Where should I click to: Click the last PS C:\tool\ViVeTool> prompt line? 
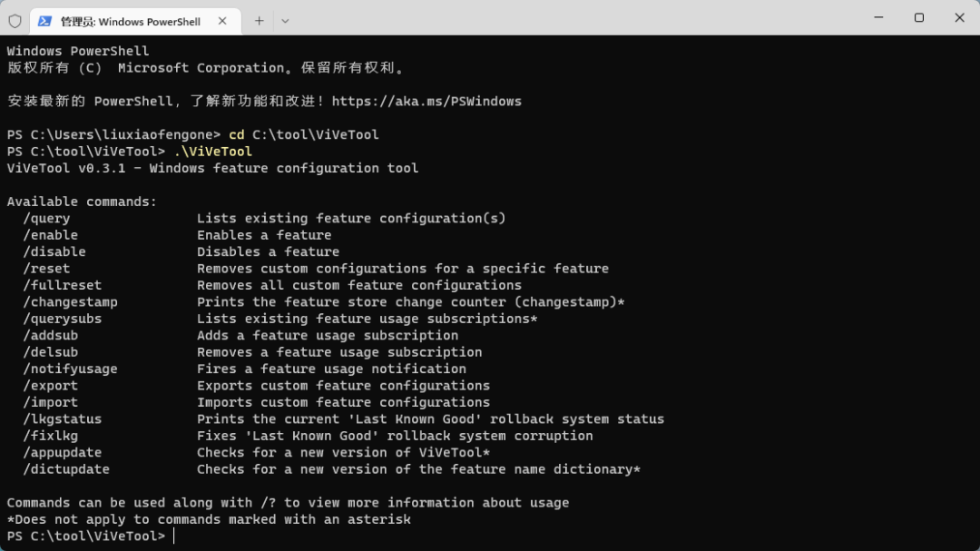(86, 536)
